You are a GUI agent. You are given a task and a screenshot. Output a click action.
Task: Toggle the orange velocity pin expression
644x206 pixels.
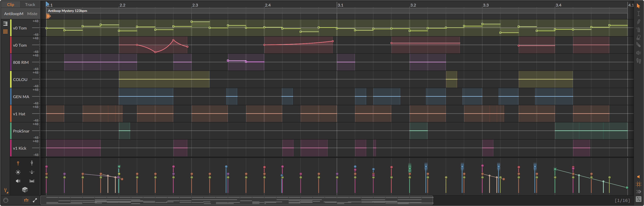click(18, 163)
